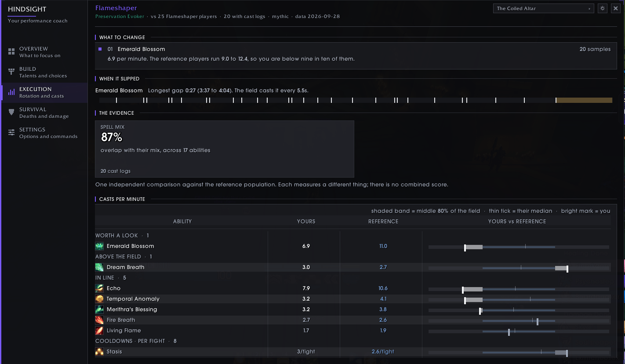The width and height of the screenshot is (625, 364).
Task: Click the Dream Breath spell icon
Action: coord(99,267)
